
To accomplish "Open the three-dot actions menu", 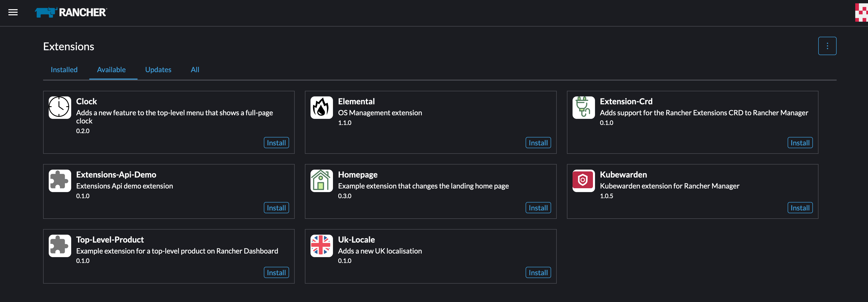I will (x=827, y=45).
